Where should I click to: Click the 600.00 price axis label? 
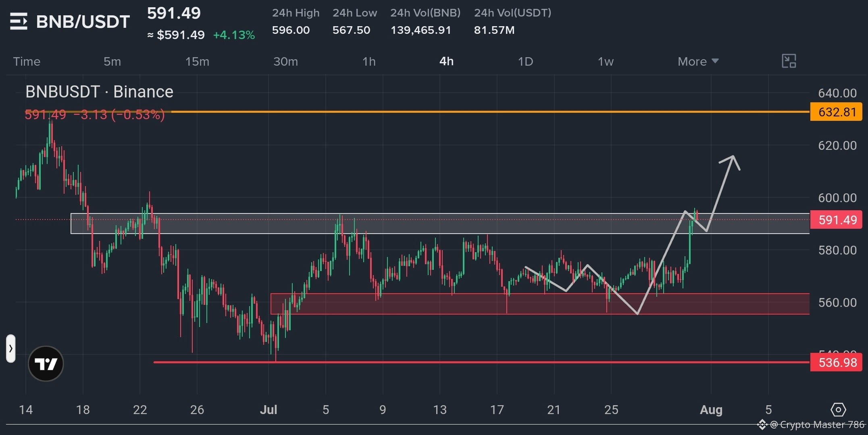pyautogui.click(x=837, y=198)
